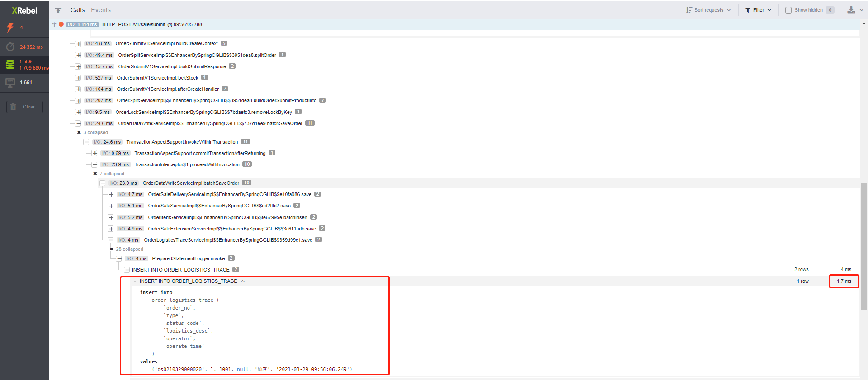The height and width of the screenshot is (380, 868).
Task: Click the Clear trash button
Action: click(x=24, y=107)
